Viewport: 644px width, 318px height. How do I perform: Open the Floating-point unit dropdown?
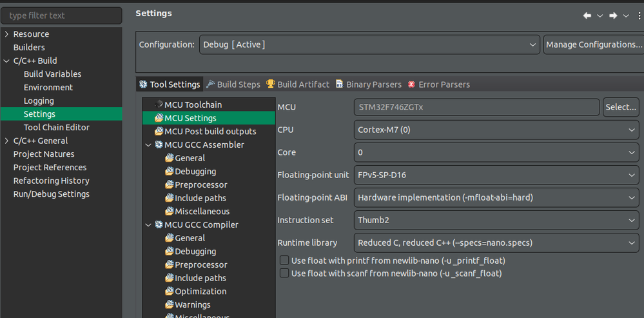click(x=496, y=175)
